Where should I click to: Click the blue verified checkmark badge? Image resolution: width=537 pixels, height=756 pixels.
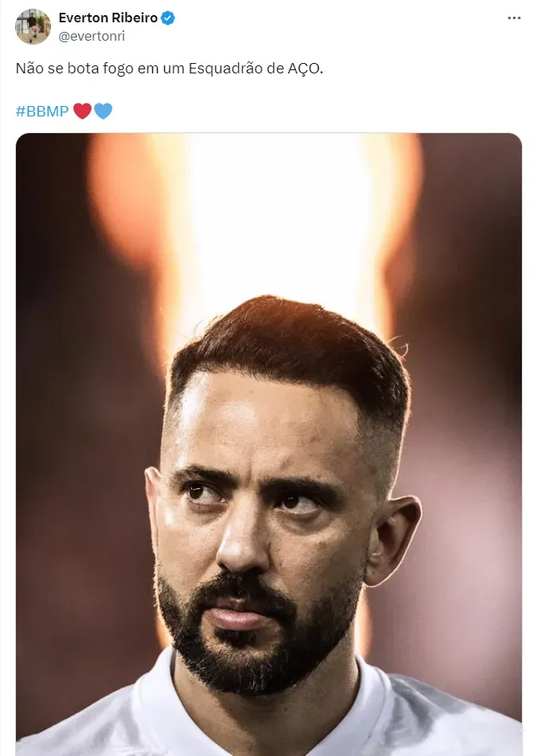pos(168,18)
